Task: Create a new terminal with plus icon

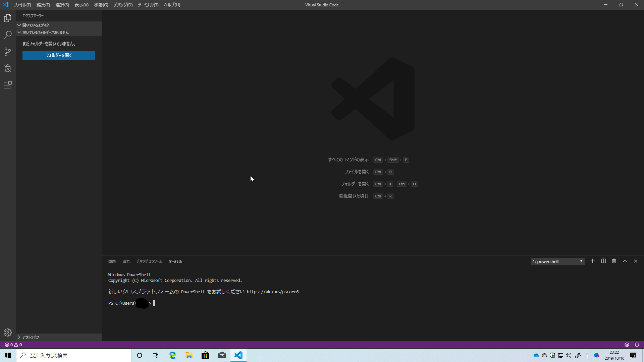Action: tap(592, 261)
